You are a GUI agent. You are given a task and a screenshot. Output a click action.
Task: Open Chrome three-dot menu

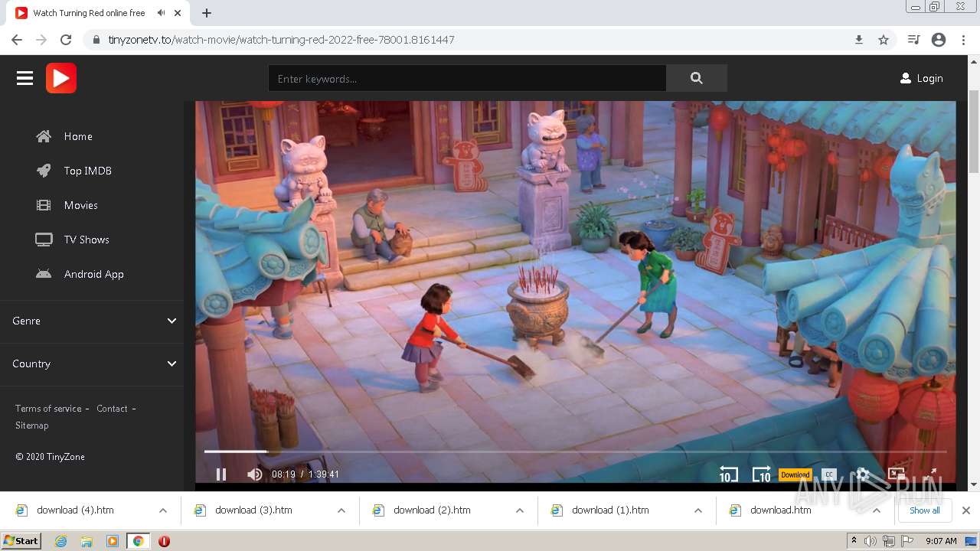[964, 40]
